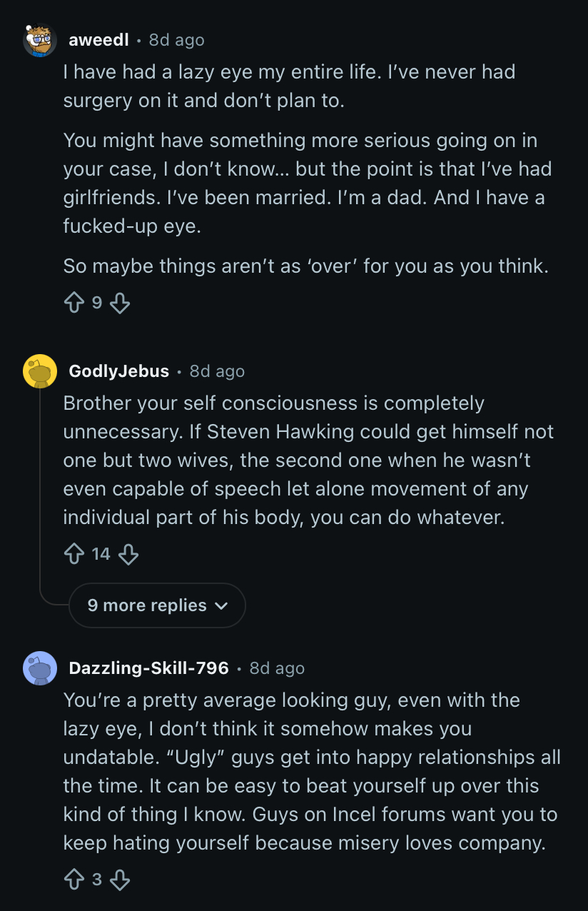The image size is (588, 911).
Task: Click the 8d ago timestamp on Dazzling-Skill-796's comment
Action: tap(277, 668)
